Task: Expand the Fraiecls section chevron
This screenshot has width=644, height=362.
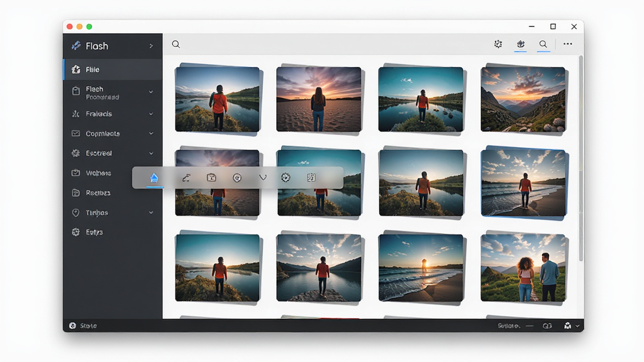Action: [x=151, y=114]
